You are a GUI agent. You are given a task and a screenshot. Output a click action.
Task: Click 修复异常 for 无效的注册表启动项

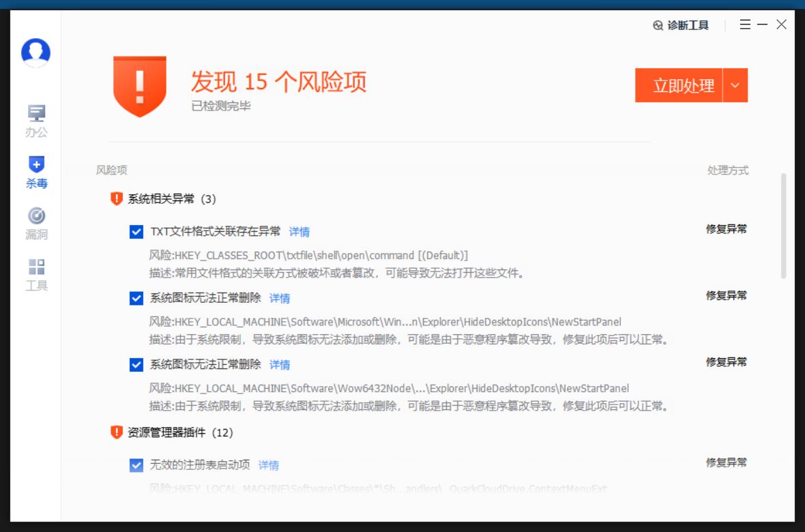point(727,462)
